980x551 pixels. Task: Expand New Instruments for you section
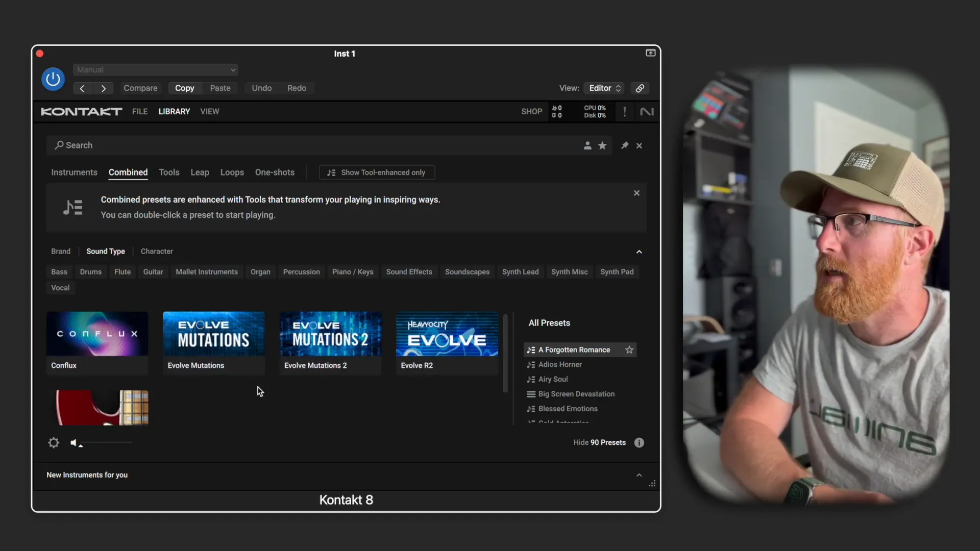point(639,475)
